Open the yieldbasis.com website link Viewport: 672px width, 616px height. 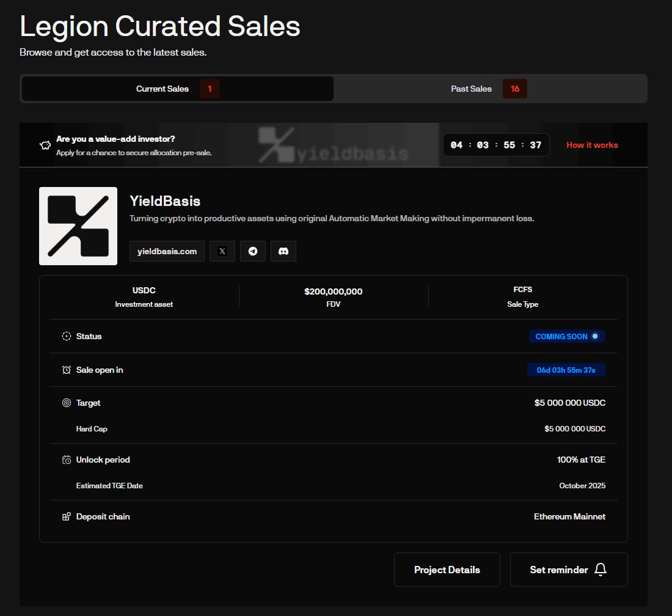(167, 251)
